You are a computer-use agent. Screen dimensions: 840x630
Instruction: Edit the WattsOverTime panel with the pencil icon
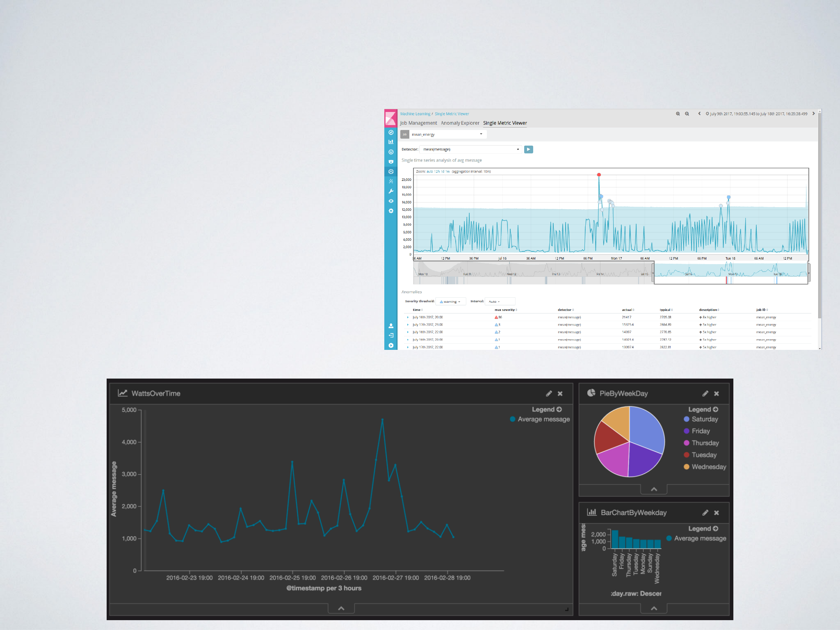tap(549, 394)
